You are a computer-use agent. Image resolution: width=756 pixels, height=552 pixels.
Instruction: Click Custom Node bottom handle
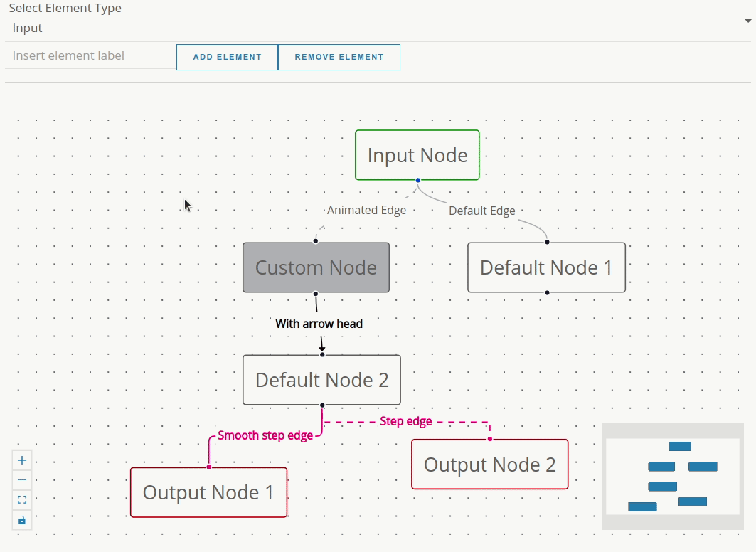[316, 294]
